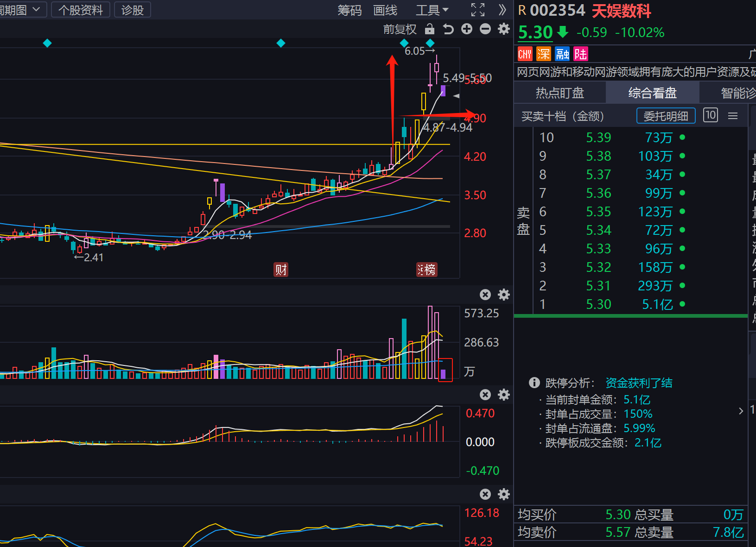Open the 筹码 chip distribution menu

(349, 10)
